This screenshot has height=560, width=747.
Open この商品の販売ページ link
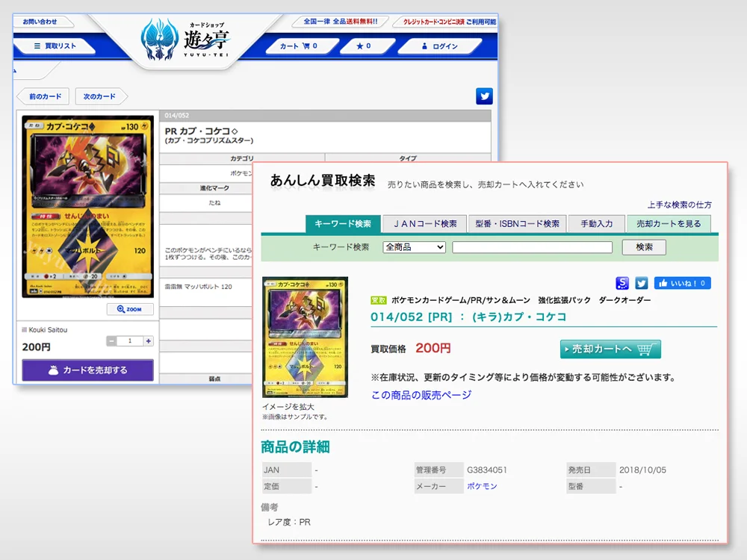coord(421,395)
